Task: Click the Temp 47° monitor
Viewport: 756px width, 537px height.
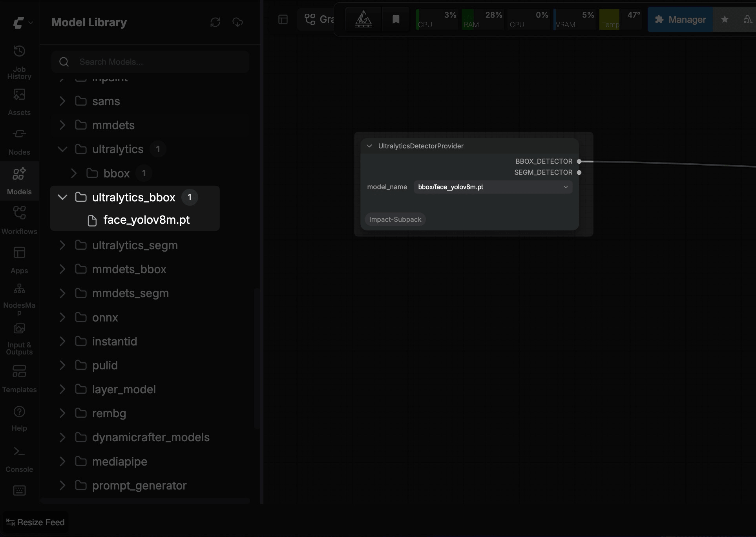Action: [620, 19]
